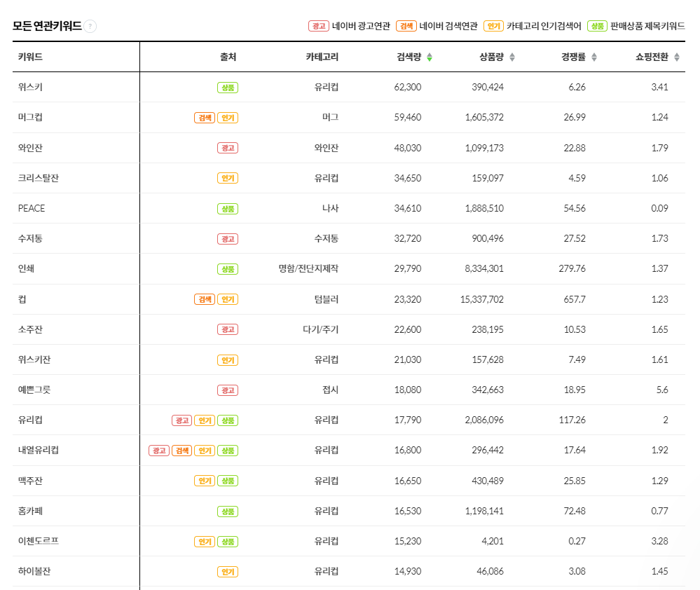Click the 상품량 column header label
The width and height of the screenshot is (700, 590).
point(491,57)
